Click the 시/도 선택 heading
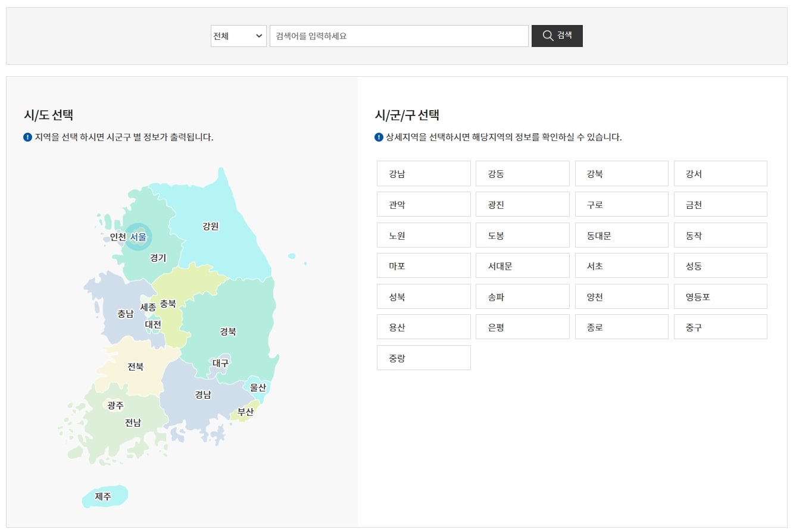 (48, 115)
